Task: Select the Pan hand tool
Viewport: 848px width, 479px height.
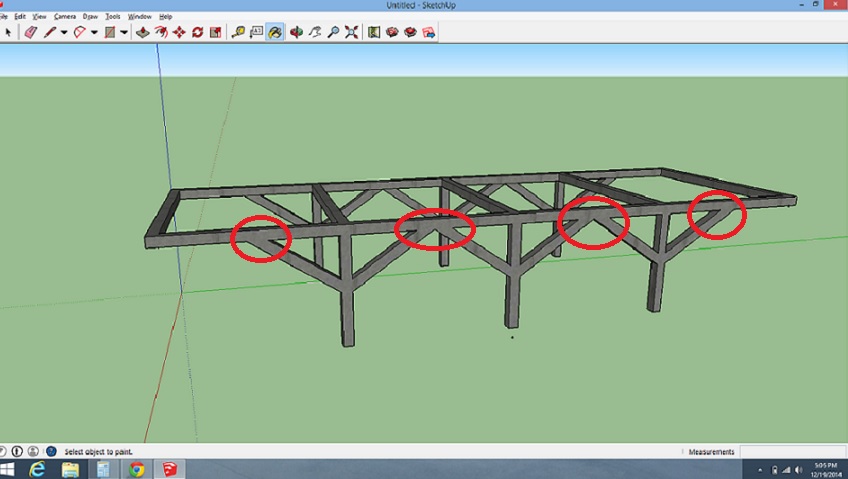Action: 314,32
